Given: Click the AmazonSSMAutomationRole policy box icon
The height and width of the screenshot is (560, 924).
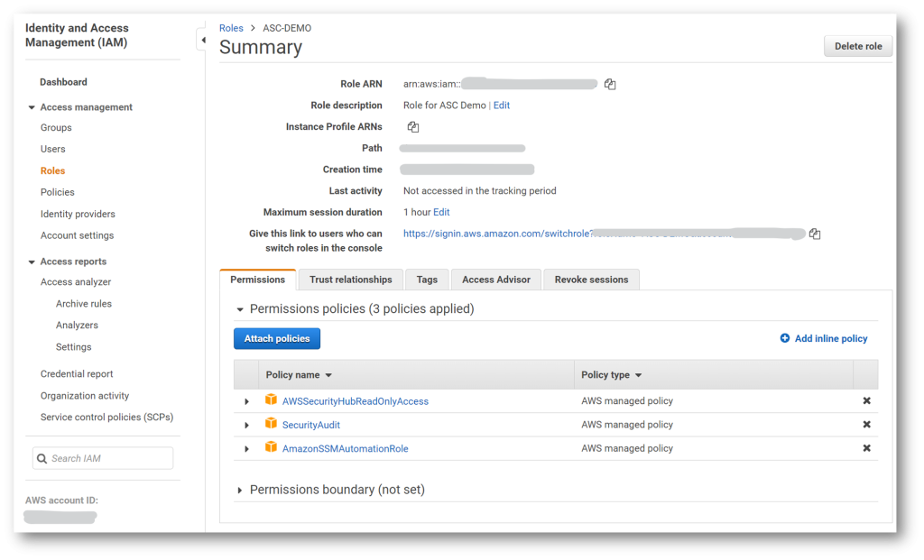Looking at the screenshot, I should [x=271, y=447].
